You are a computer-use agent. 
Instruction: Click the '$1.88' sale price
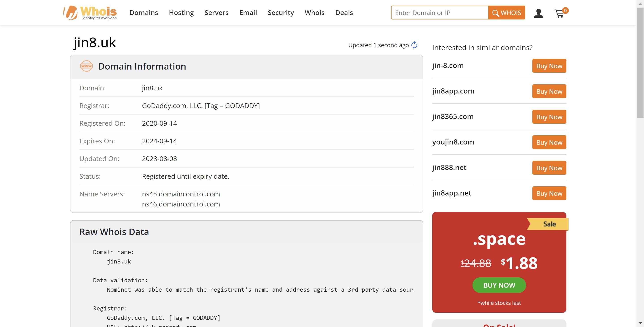519,263
